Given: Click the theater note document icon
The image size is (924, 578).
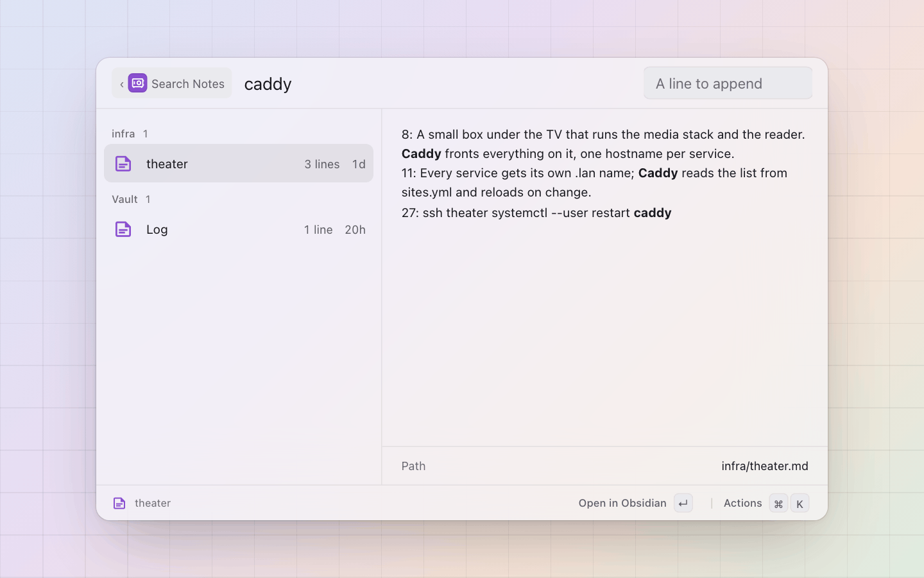Looking at the screenshot, I should coord(123,164).
